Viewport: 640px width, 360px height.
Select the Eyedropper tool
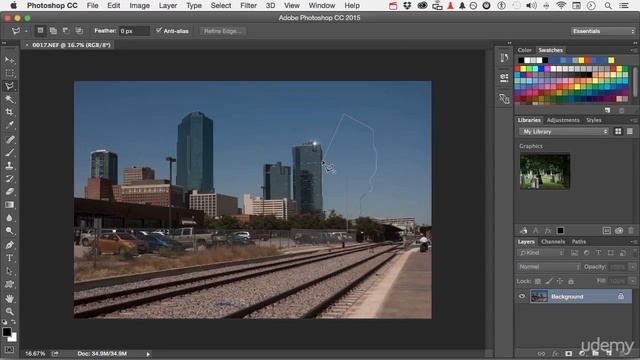pos(9,125)
